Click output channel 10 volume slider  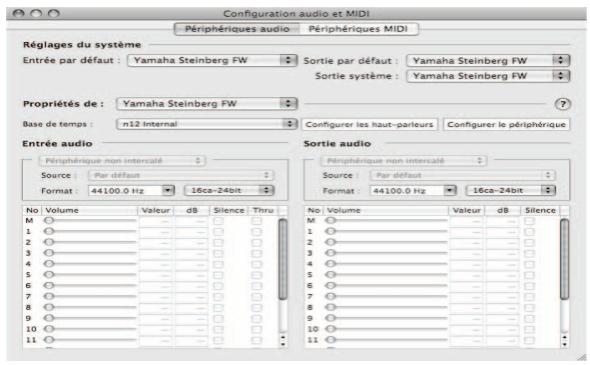[x=386, y=329]
